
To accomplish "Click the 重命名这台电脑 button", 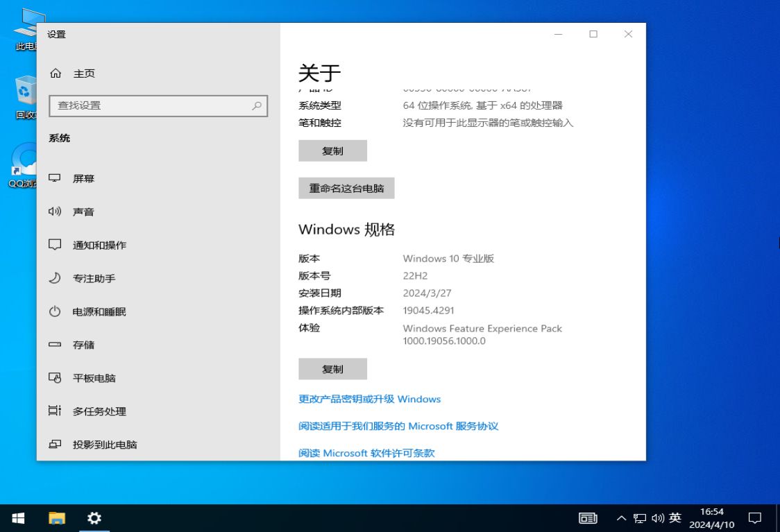I will pos(346,188).
